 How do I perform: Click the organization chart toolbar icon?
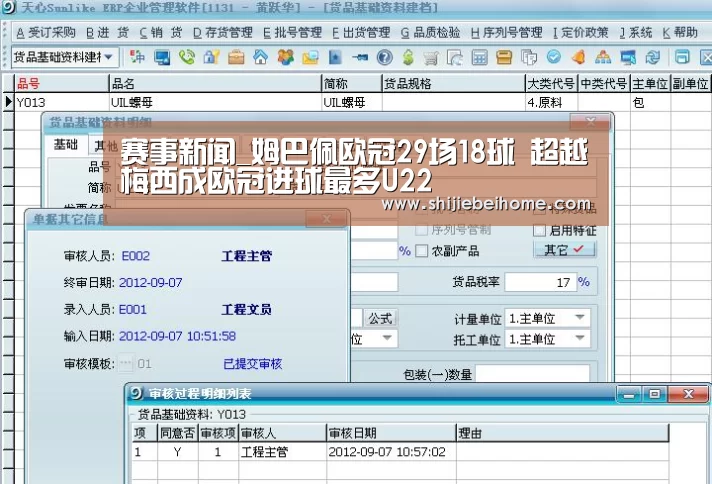[603, 57]
